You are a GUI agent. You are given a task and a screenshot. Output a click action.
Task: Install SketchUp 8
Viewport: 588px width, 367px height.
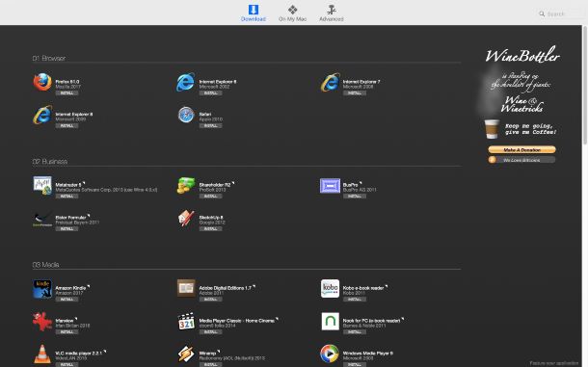210,228
